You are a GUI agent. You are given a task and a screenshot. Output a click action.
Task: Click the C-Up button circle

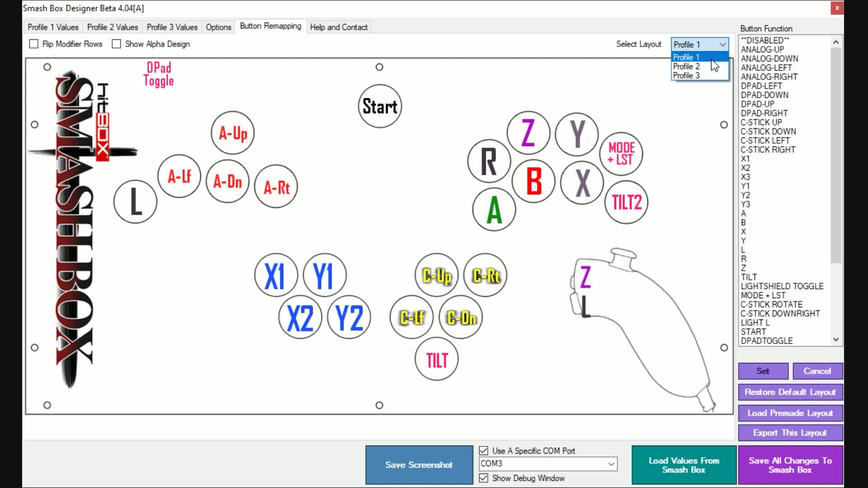click(x=437, y=275)
